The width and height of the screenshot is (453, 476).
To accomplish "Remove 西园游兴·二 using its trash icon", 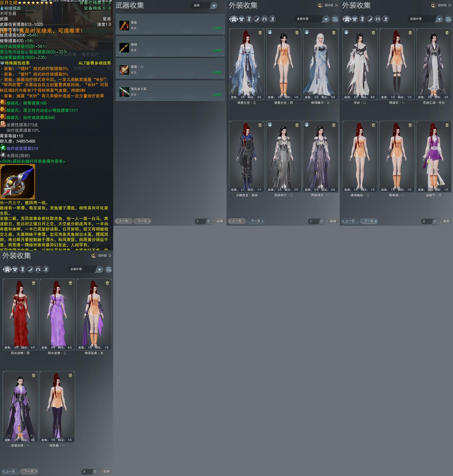I will click(297, 125).
